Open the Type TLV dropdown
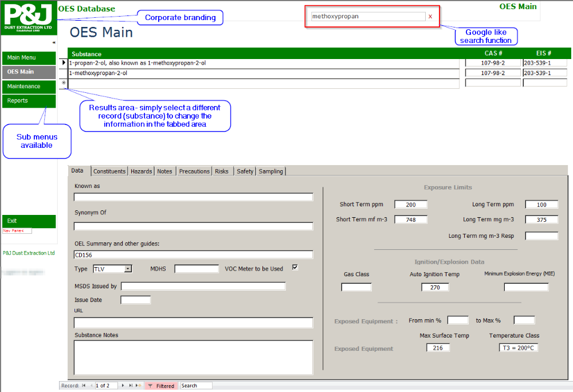The width and height of the screenshot is (573, 392). (128, 269)
